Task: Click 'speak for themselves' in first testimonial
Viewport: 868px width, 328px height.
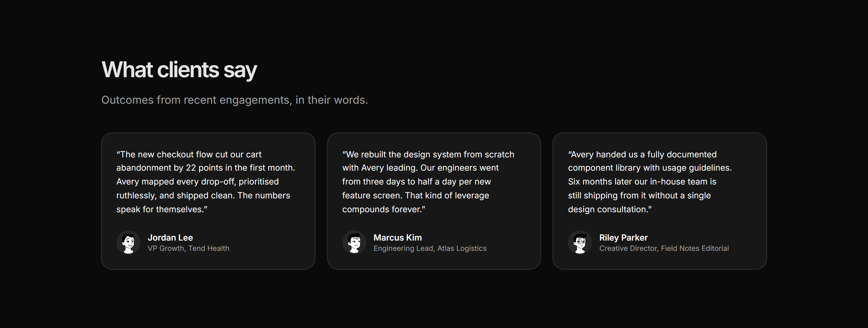Action: tap(160, 209)
